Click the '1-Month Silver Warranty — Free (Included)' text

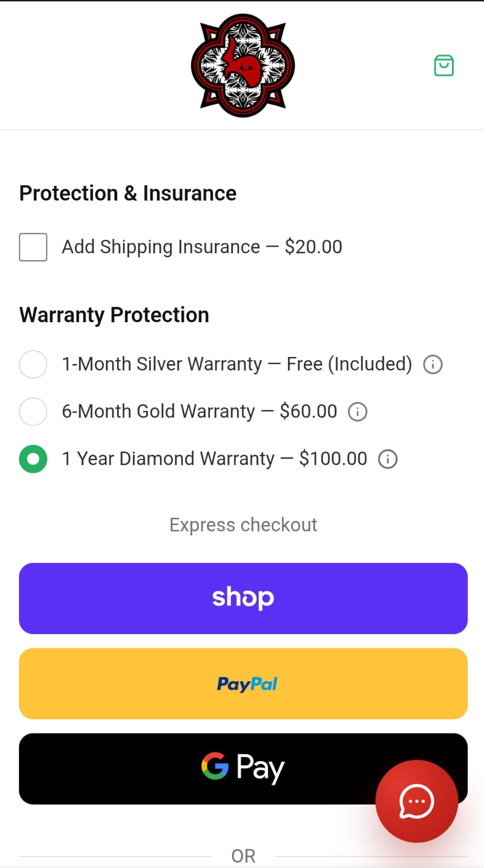coord(237,364)
